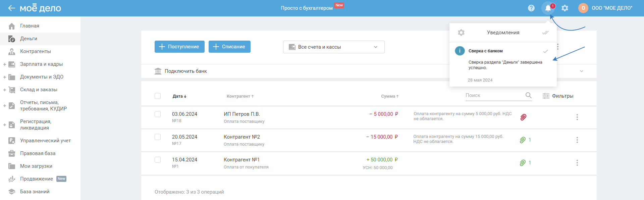Open ООО "МОЕ ДЕЛО" account name
644x200 pixels.
(612, 8)
